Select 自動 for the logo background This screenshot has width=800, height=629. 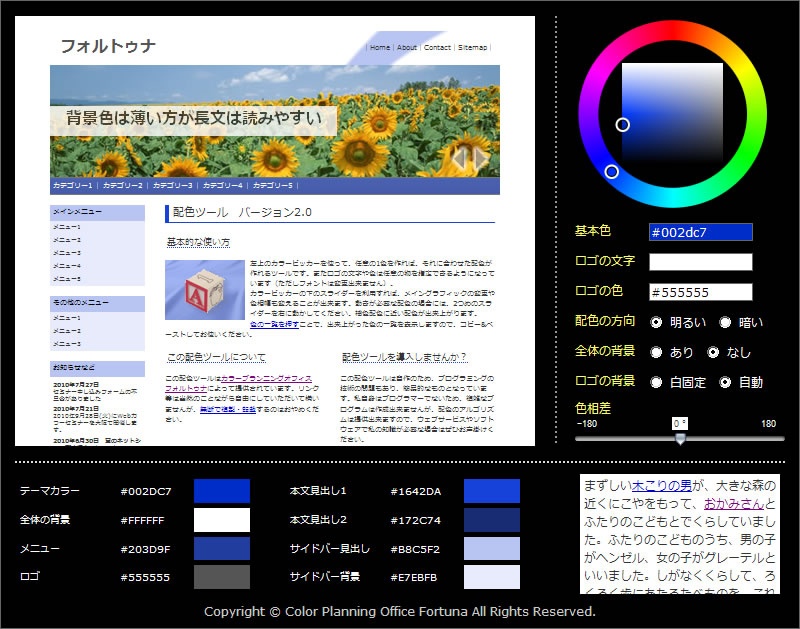pos(713,382)
